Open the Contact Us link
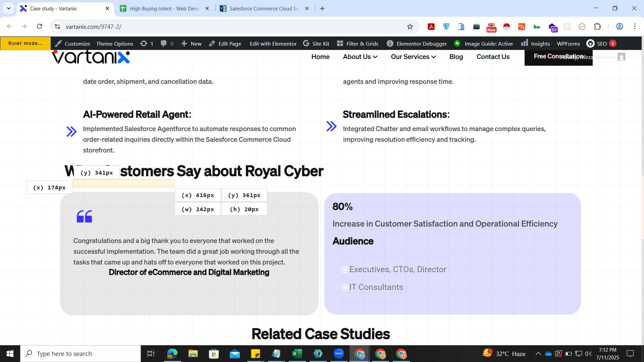This screenshot has width=644, height=362. click(x=493, y=57)
